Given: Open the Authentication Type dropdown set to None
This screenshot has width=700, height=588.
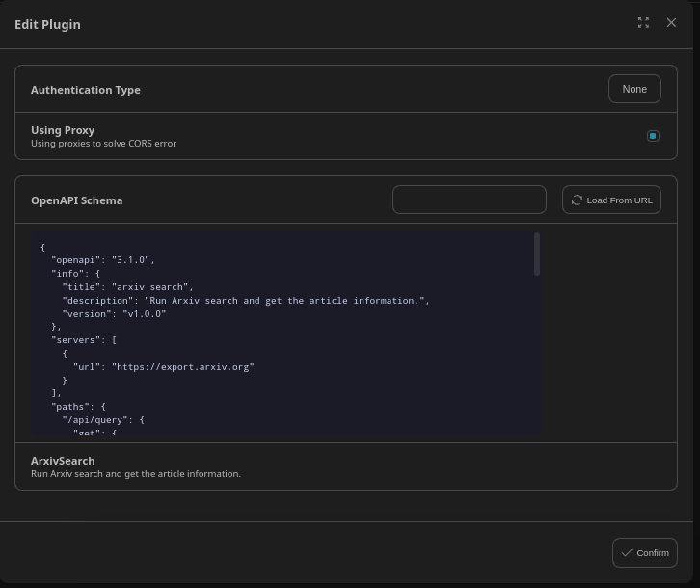Looking at the screenshot, I should 634,89.
